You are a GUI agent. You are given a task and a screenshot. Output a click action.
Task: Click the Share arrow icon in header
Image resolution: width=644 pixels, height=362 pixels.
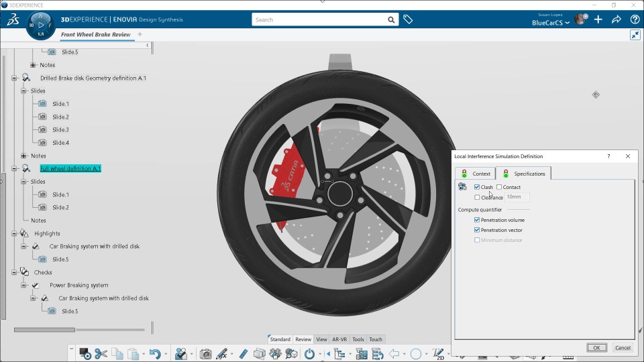coord(616,19)
